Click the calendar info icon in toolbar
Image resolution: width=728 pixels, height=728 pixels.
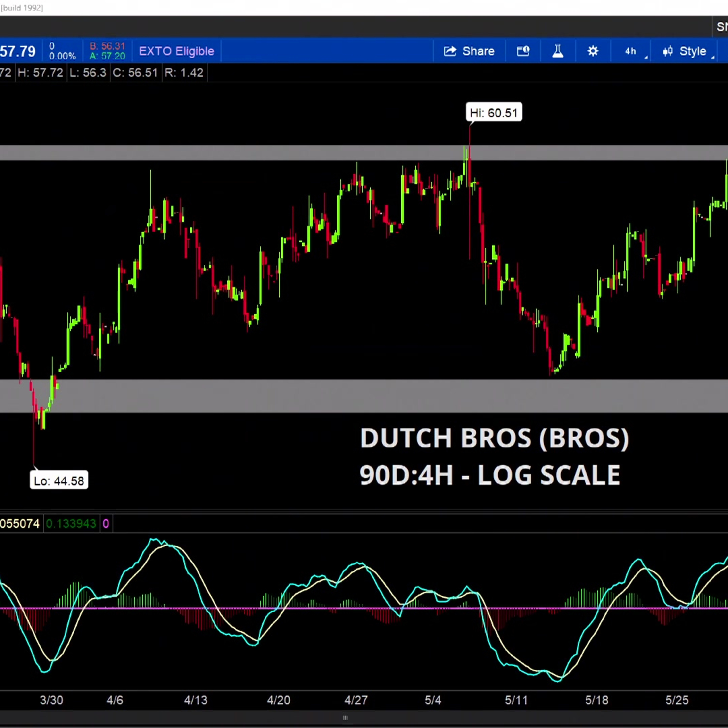(x=523, y=51)
